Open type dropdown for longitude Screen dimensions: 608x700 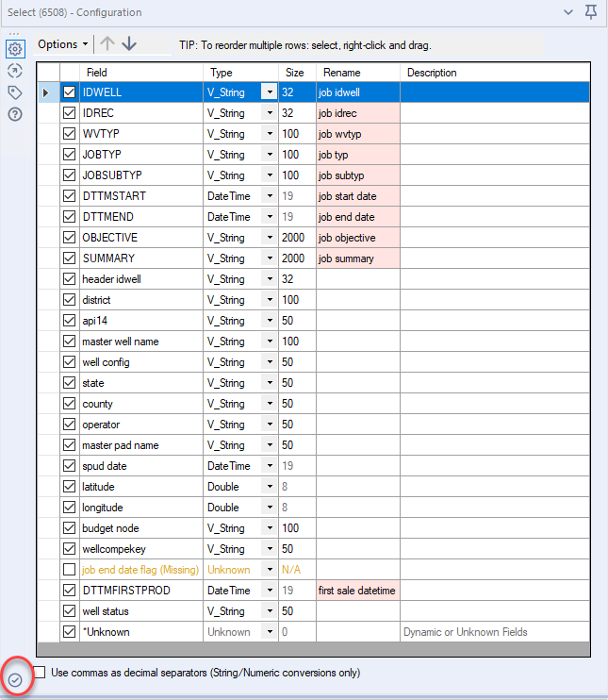(270, 508)
